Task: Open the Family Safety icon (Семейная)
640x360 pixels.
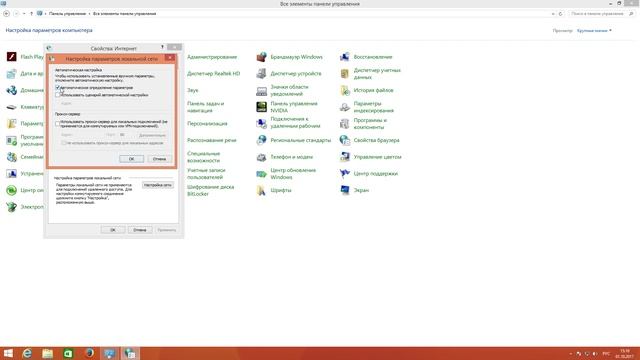Action: pos(11,157)
